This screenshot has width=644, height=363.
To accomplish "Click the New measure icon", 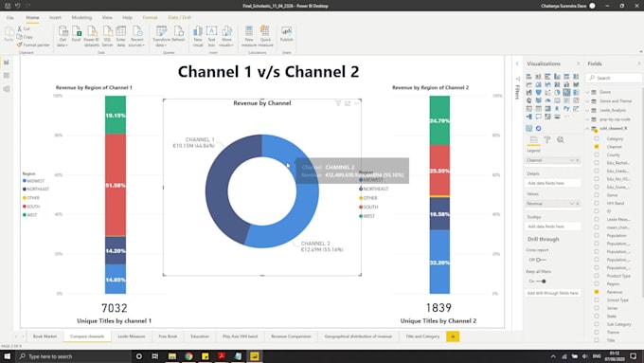I will (x=249, y=36).
